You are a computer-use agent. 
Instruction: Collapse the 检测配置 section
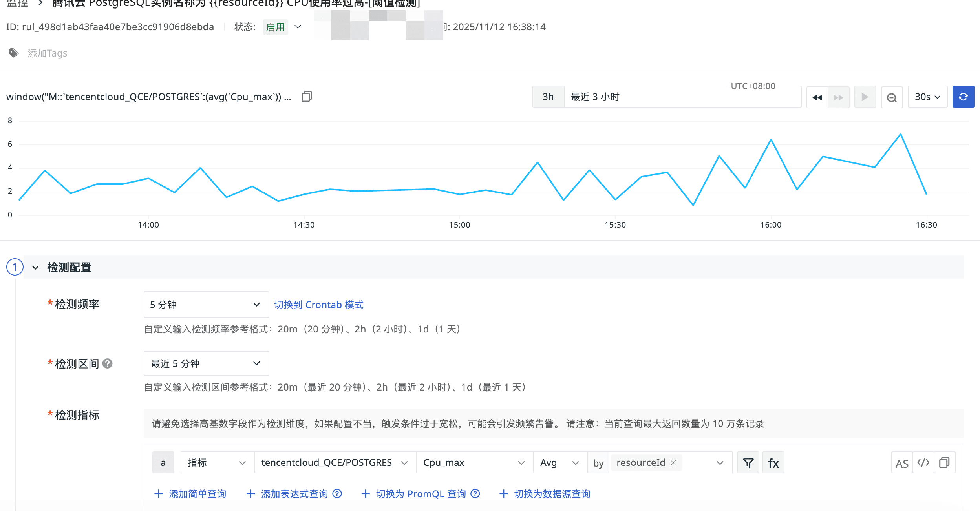click(x=35, y=267)
